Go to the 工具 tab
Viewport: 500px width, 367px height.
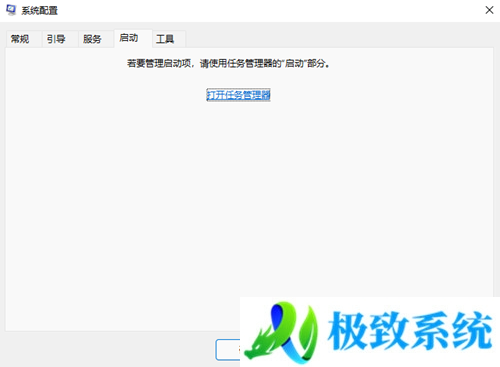tap(168, 39)
